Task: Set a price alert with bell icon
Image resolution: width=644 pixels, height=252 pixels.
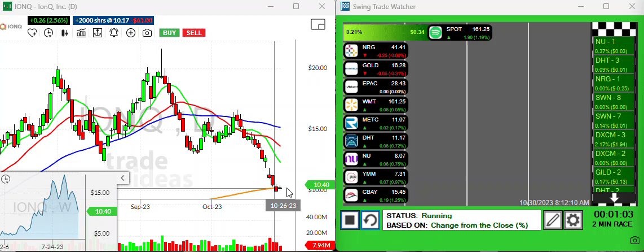Action: pyautogui.click(x=114, y=33)
